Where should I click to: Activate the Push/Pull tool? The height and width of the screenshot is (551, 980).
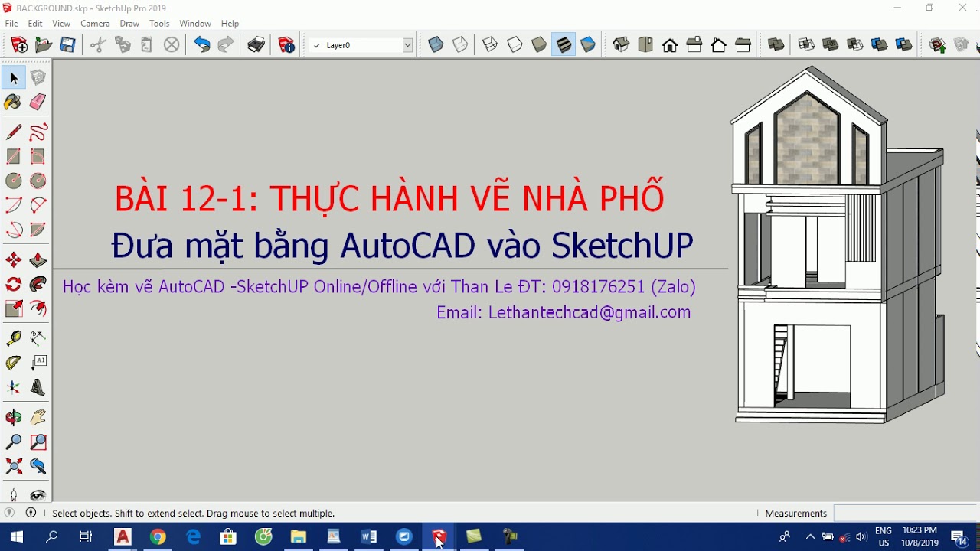[x=38, y=260]
